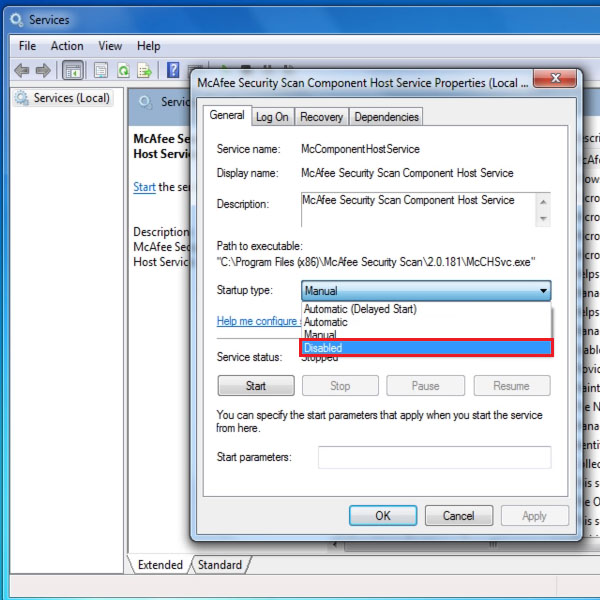
Task: Choose the Manual startup option in list
Action: click(426, 334)
